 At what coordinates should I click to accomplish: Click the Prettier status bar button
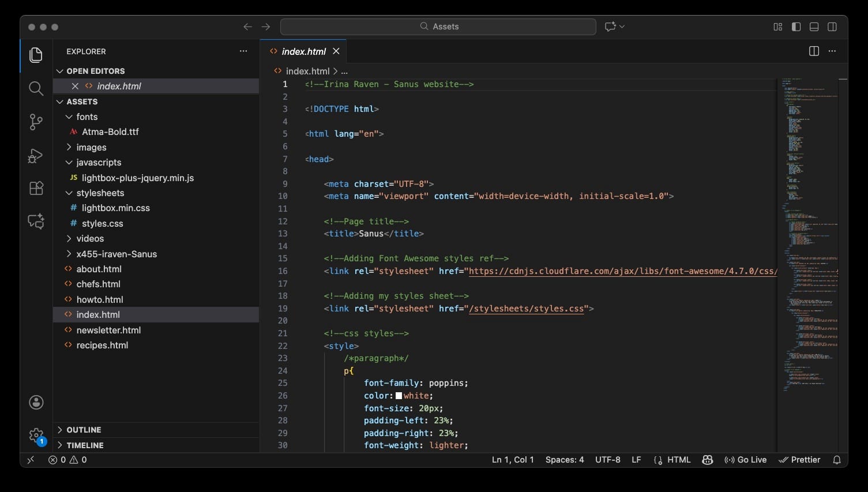(x=799, y=460)
